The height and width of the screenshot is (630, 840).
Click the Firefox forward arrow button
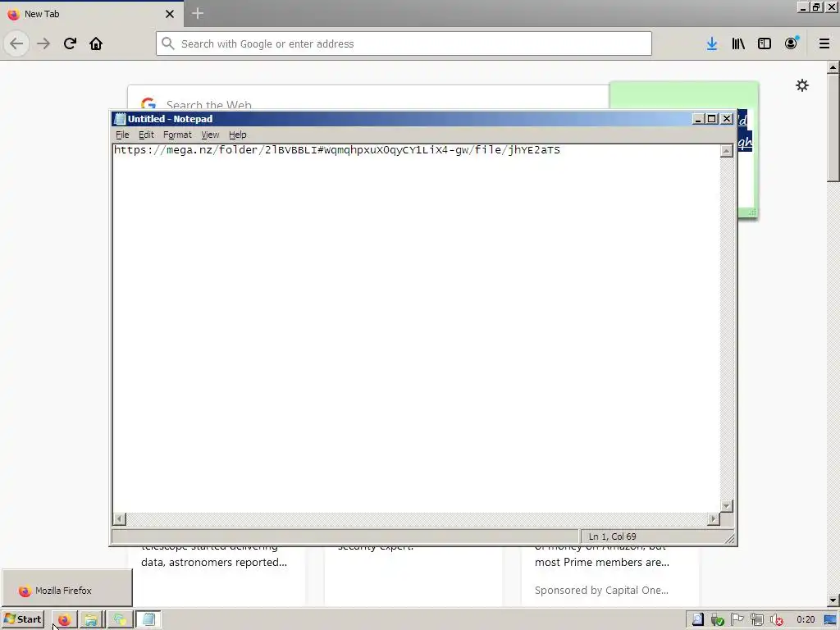(43, 43)
